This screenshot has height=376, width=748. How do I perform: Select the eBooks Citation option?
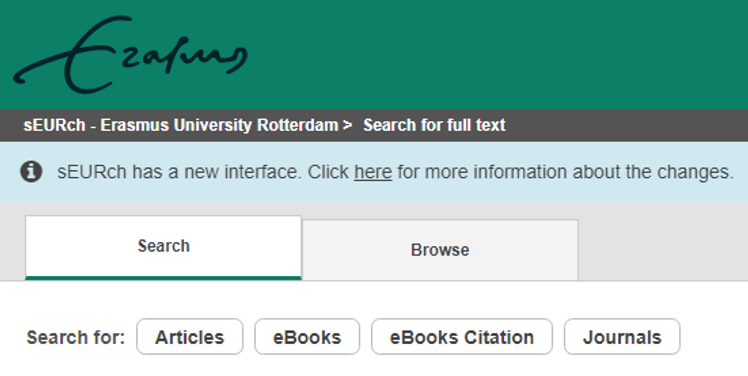coord(462,337)
